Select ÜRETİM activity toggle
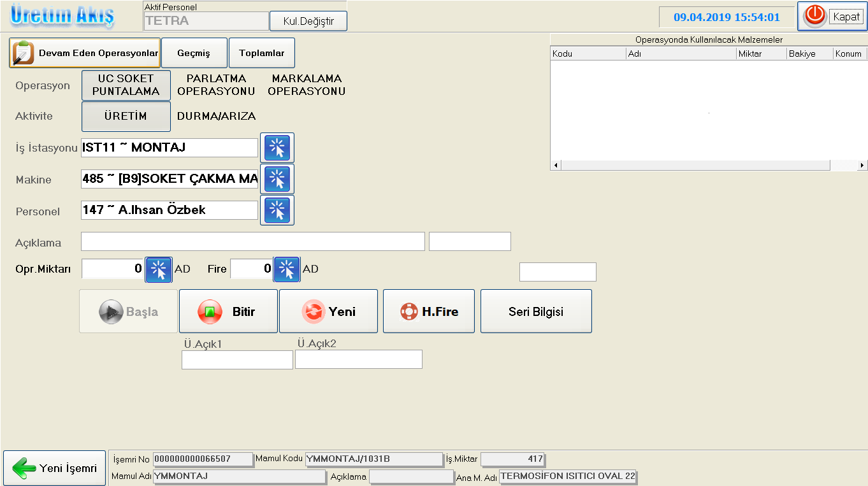The height and width of the screenshot is (486, 868). click(126, 117)
